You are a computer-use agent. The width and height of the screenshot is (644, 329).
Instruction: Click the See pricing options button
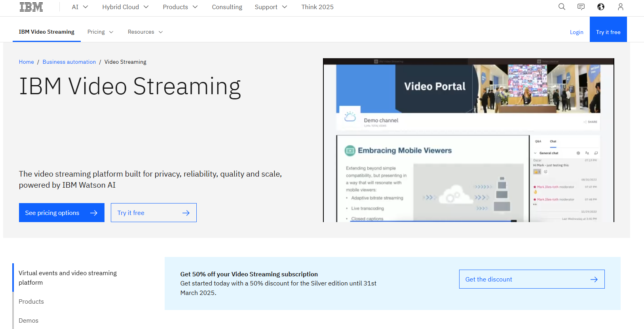tap(62, 213)
